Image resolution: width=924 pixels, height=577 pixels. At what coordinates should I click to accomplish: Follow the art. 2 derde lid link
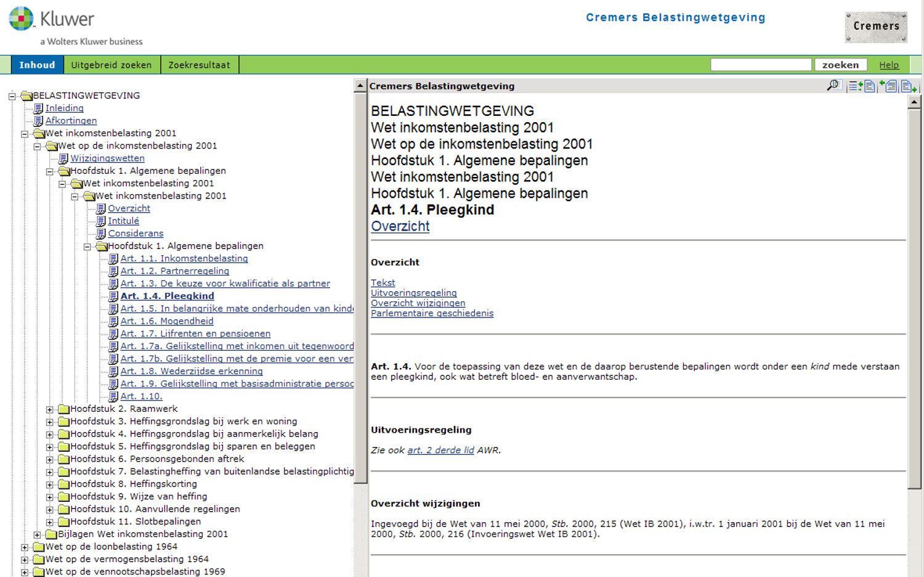[440, 450]
